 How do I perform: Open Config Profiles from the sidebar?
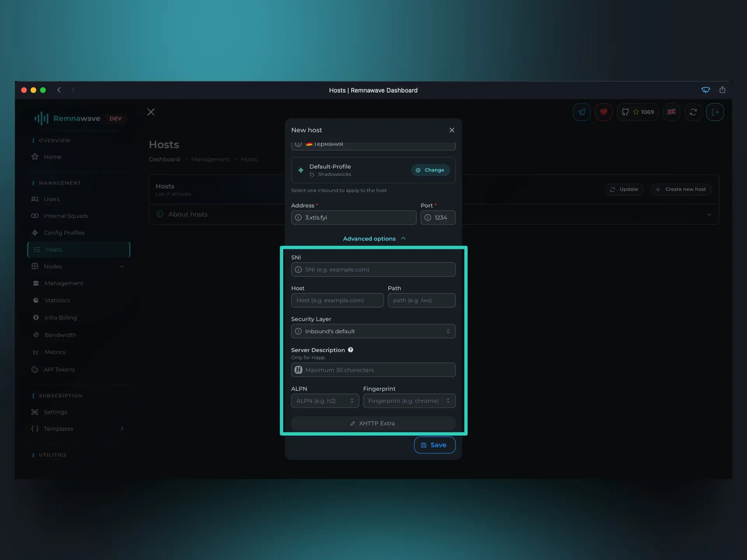click(64, 233)
